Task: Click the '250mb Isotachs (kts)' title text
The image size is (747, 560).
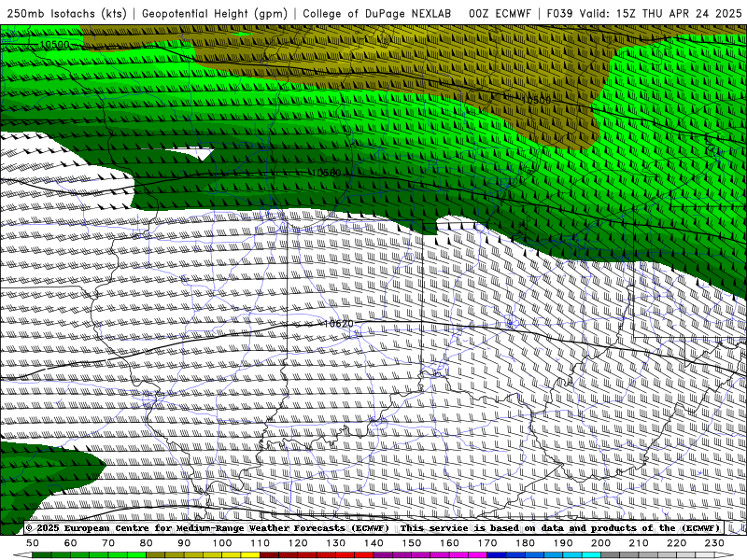Action: point(66,13)
